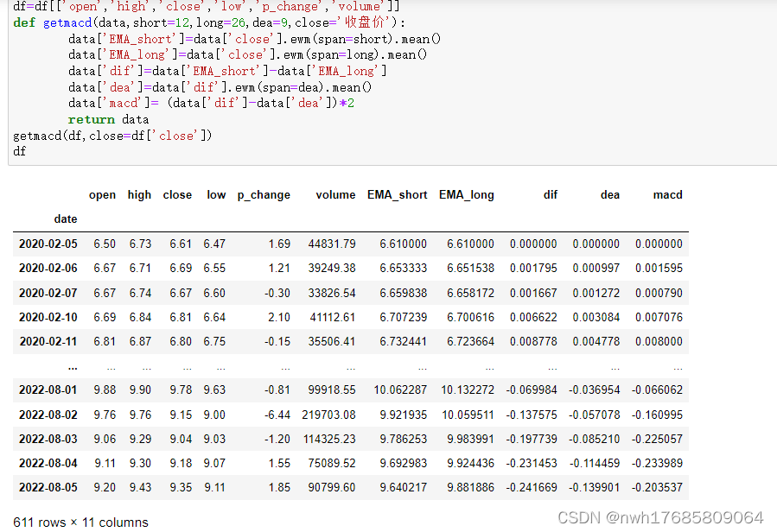Viewport: 777px width, 532px height.
Task: Select the row label 2022-08-03
Action: [48, 439]
